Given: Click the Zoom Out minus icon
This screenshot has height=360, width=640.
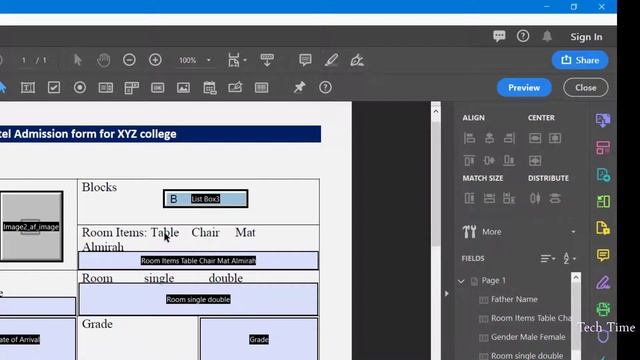Looking at the screenshot, I should 129,60.
